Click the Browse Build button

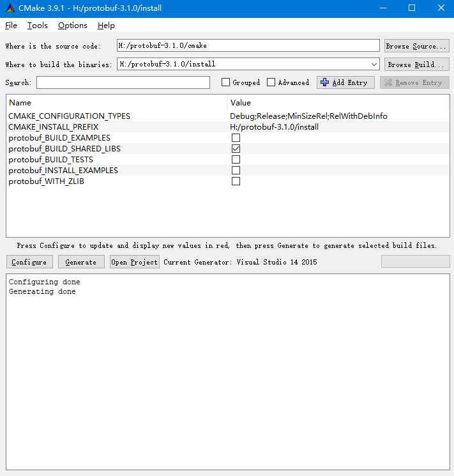(x=417, y=65)
